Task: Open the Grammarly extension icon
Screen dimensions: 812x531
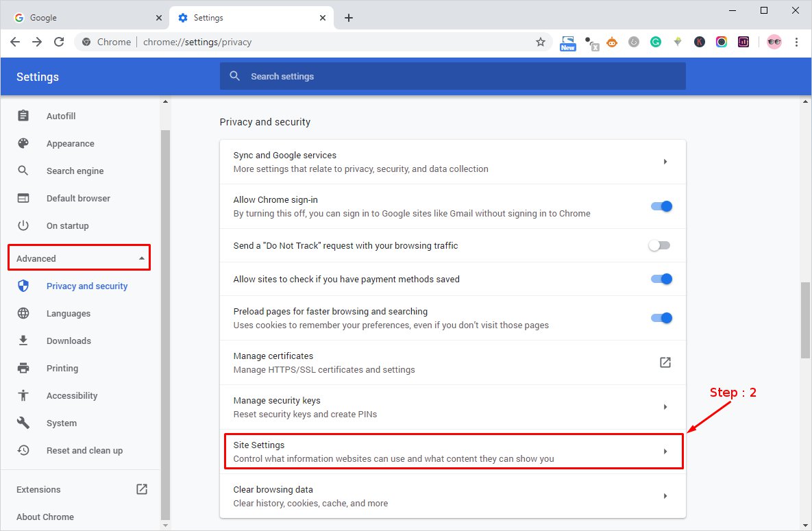Action: point(656,42)
